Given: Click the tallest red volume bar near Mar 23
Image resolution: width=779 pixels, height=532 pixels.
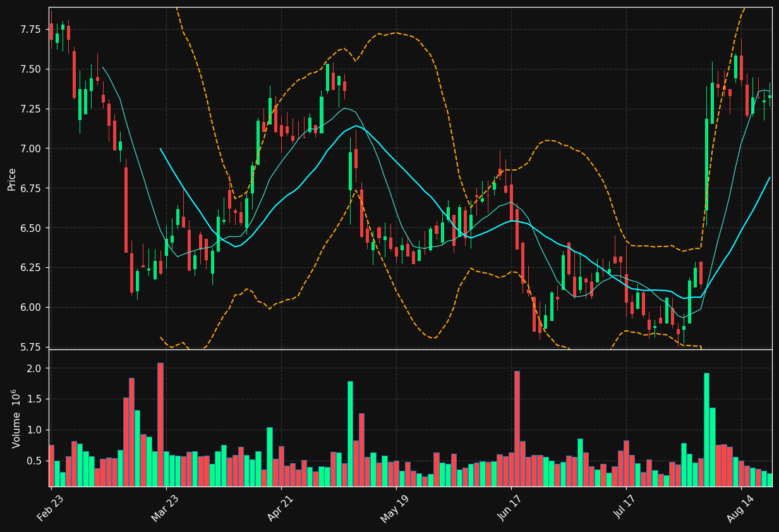Looking at the screenshot, I should 160,425.
